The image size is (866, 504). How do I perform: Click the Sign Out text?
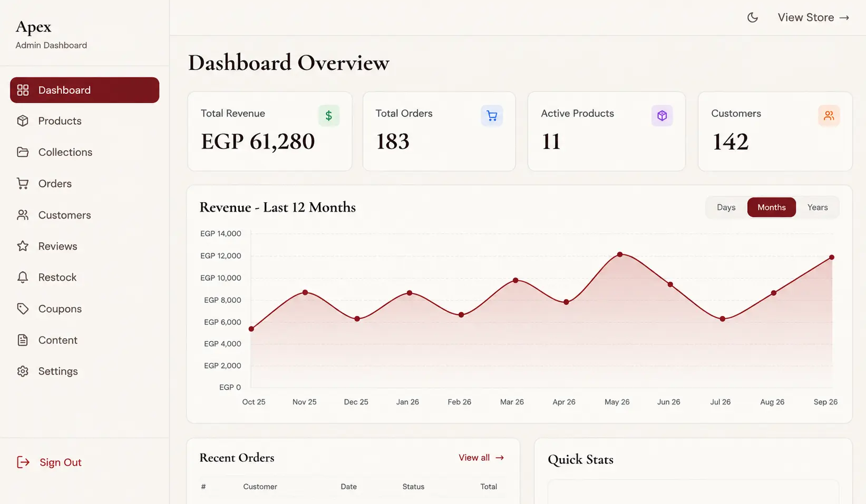pos(61,462)
